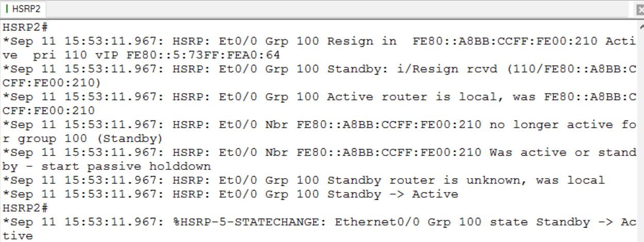Click the green status indicator on the HSRP2 tab
This screenshot has width=644, height=242.
tap(7, 9)
